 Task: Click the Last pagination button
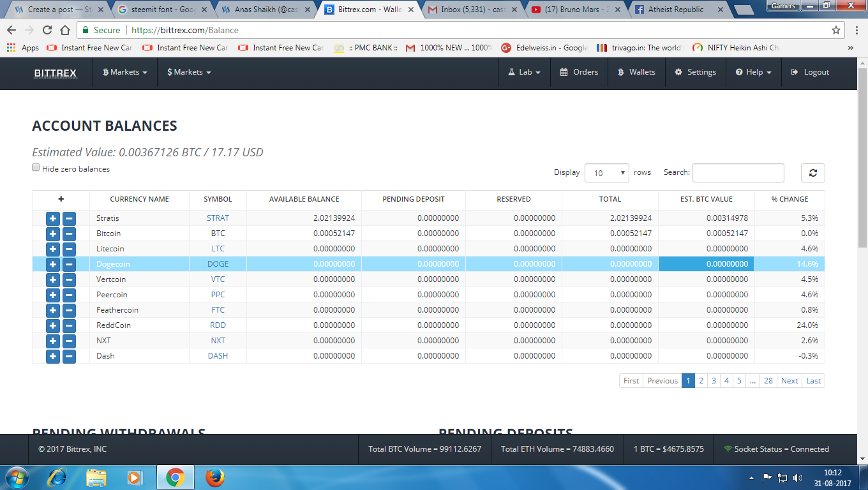(x=814, y=381)
